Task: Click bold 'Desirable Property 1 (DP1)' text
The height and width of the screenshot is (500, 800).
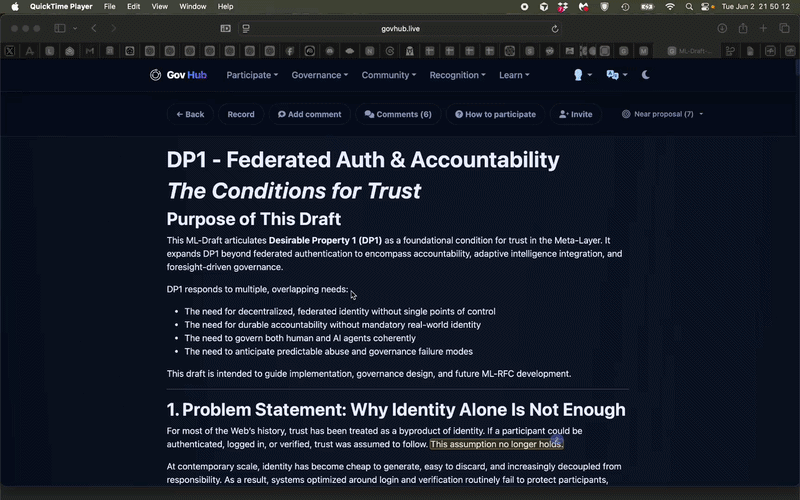Action: (x=325, y=240)
